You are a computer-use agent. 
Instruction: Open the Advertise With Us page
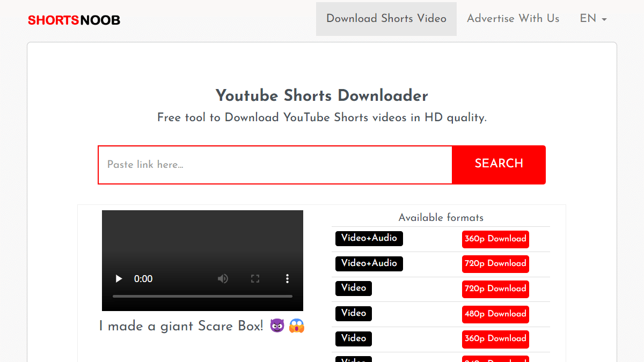pyautogui.click(x=513, y=19)
